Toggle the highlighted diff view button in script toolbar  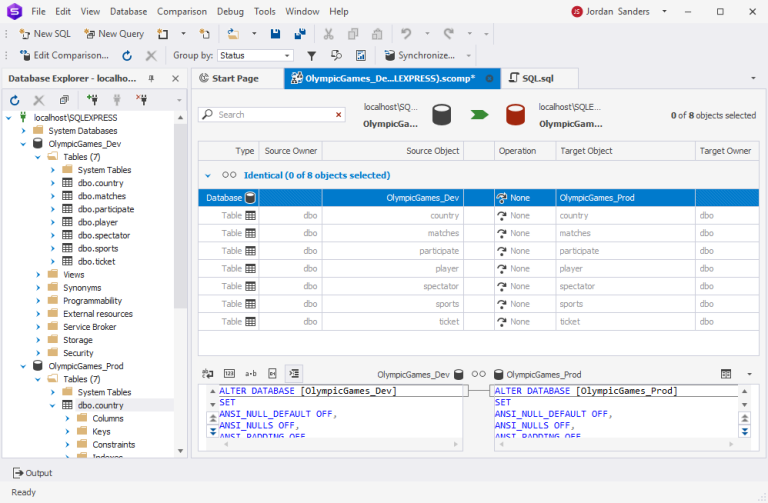point(293,373)
